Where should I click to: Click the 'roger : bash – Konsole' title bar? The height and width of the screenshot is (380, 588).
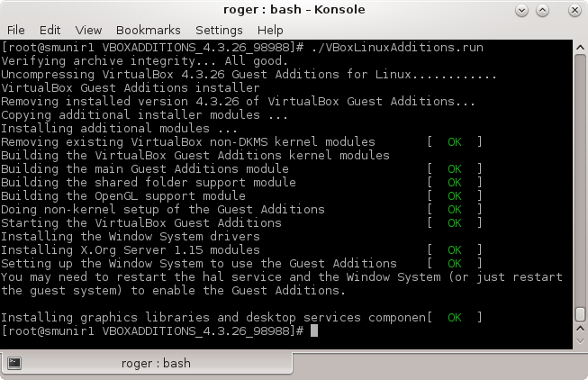pos(294,10)
